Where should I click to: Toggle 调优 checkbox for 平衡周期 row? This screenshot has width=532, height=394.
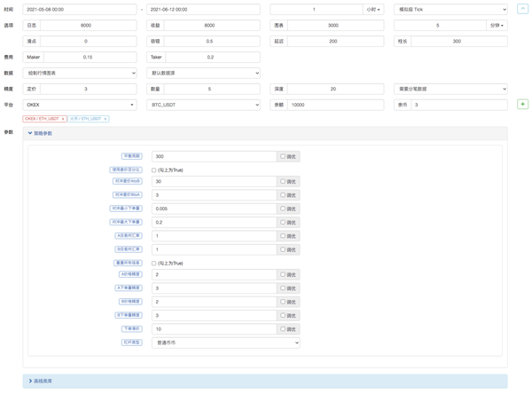tap(283, 156)
